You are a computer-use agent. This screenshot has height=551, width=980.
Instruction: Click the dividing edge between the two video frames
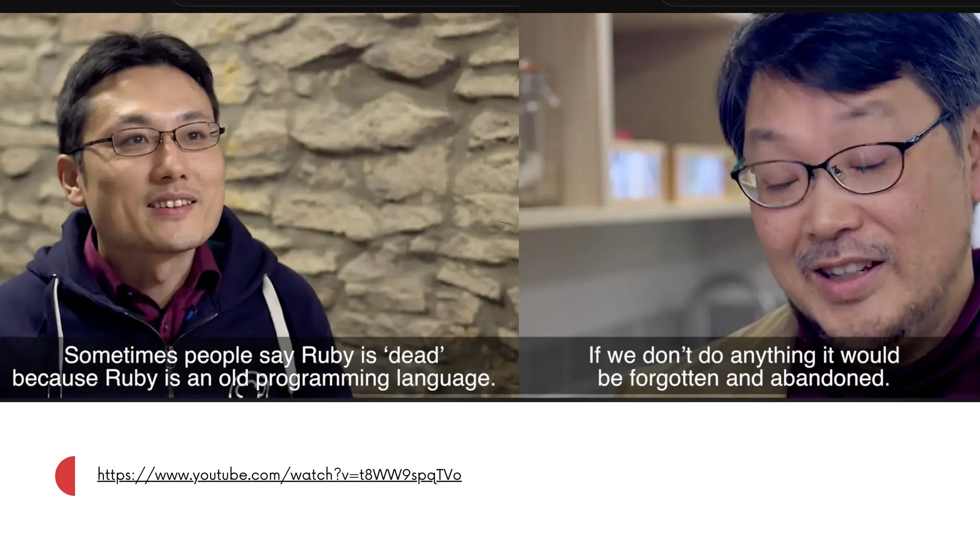click(x=519, y=207)
